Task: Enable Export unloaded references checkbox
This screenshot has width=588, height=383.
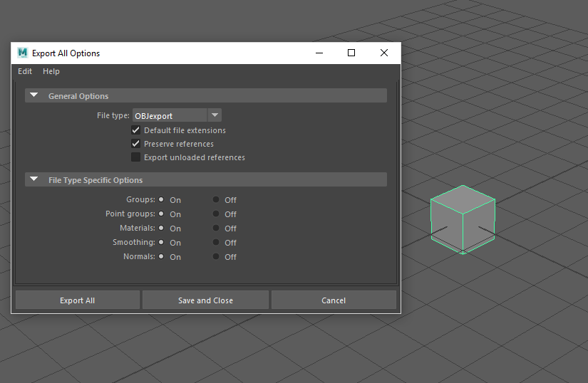Action: click(x=135, y=157)
